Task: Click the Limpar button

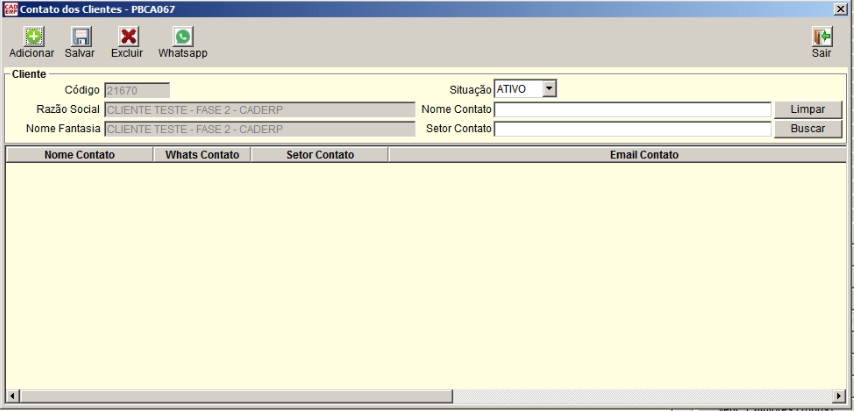Action: click(808, 109)
